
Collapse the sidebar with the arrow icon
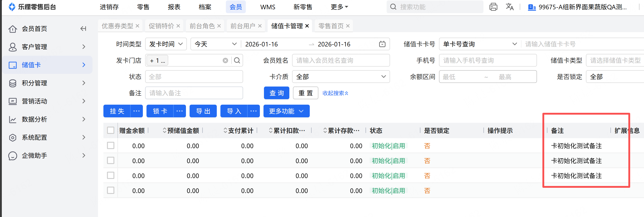(83, 29)
